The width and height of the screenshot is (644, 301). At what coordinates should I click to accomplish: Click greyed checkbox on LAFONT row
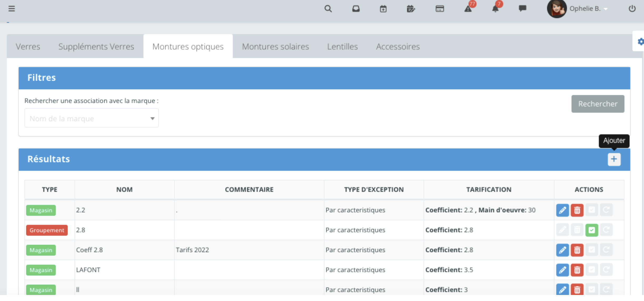(x=592, y=270)
